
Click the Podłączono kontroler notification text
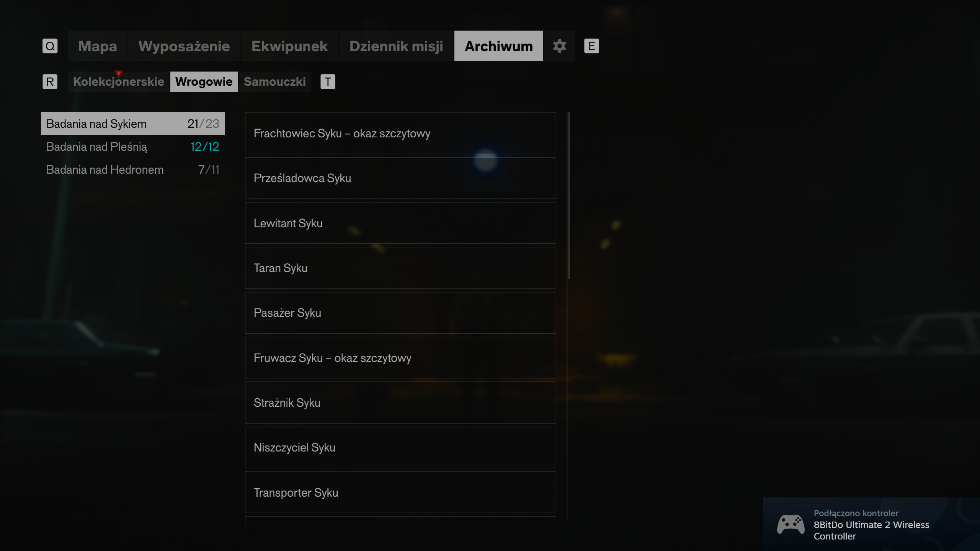point(856,513)
